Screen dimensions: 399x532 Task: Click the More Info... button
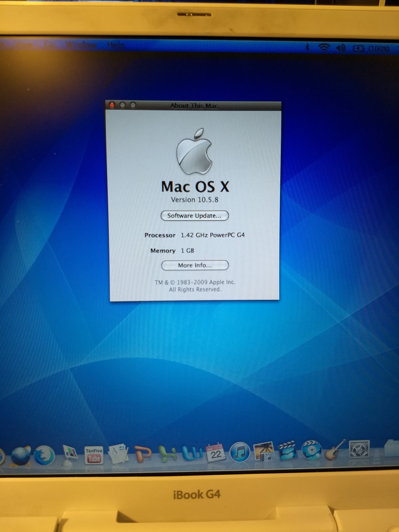click(195, 265)
